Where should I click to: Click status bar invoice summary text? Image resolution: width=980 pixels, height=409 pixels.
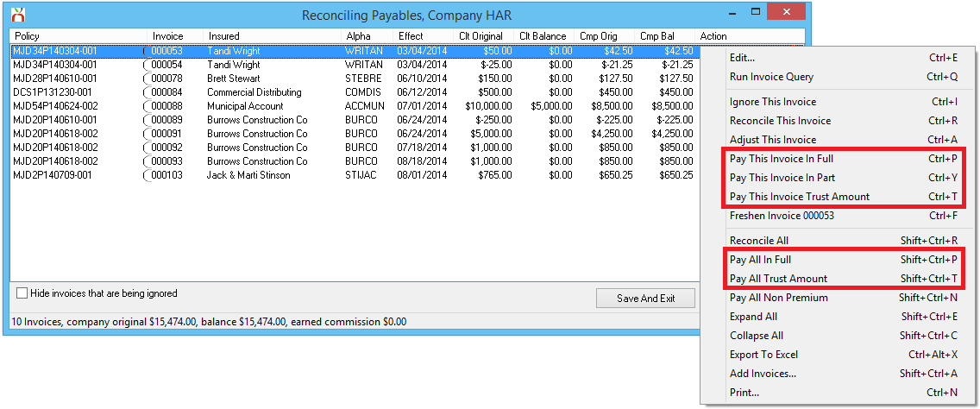pyautogui.click(x=209, y=322)
